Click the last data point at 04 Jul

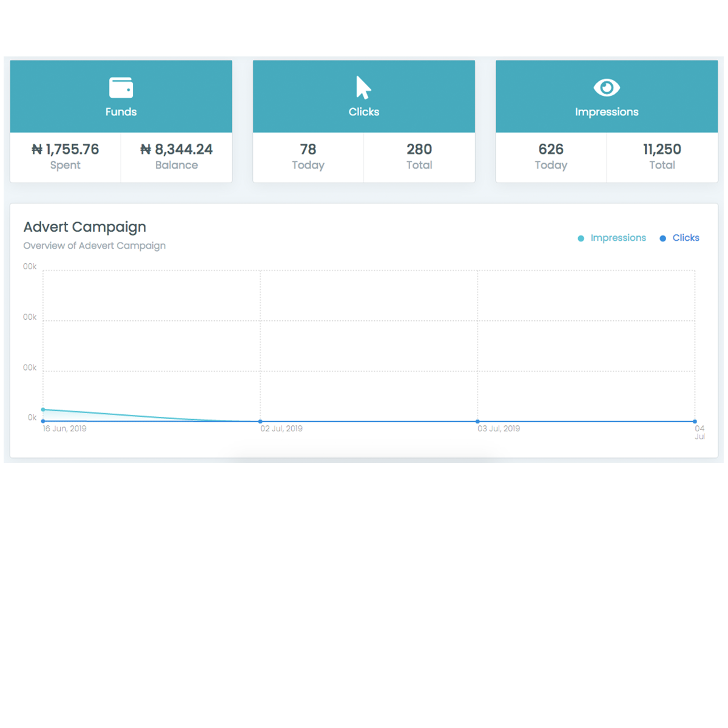tap(695, 421)
